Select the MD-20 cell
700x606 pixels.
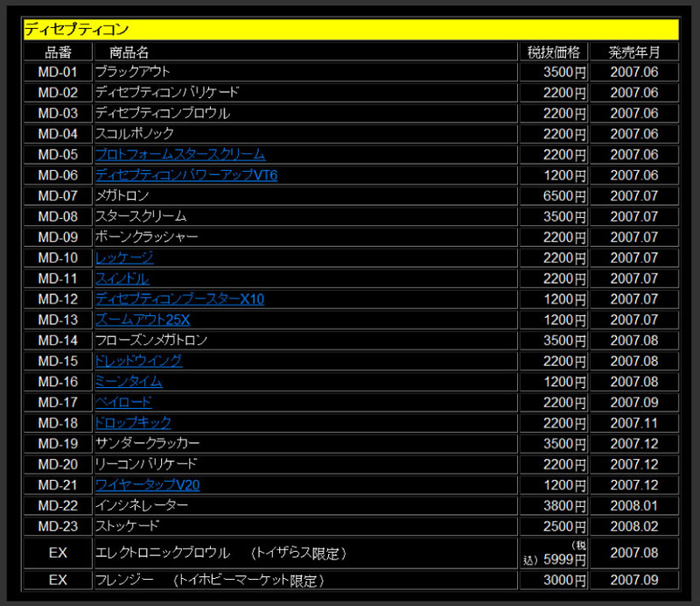pyautogui.click(x=58, y=464)
